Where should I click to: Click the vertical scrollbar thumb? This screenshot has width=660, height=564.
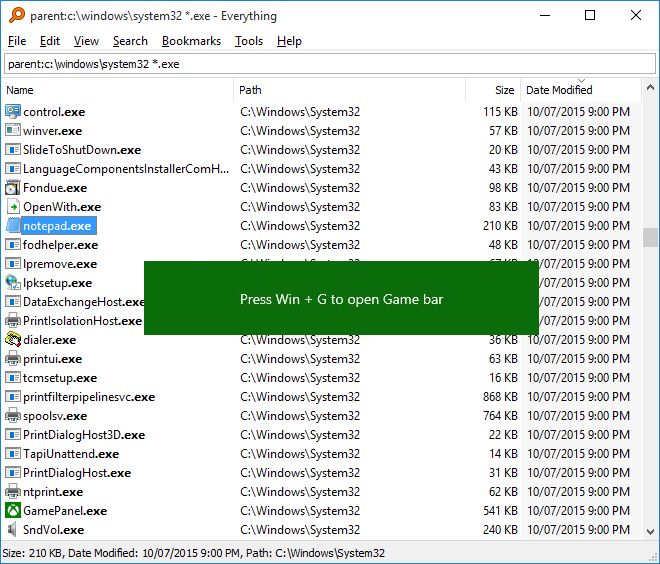(650, 237)
